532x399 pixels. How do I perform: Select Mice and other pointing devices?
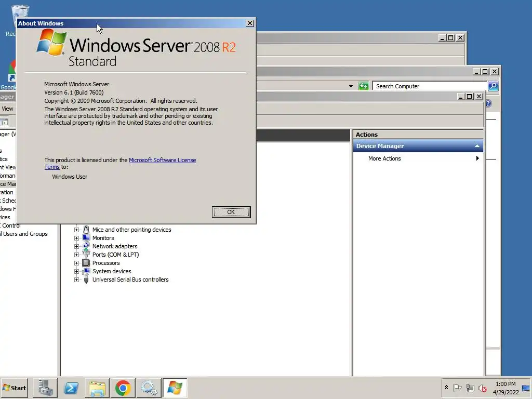click(131, 230)
